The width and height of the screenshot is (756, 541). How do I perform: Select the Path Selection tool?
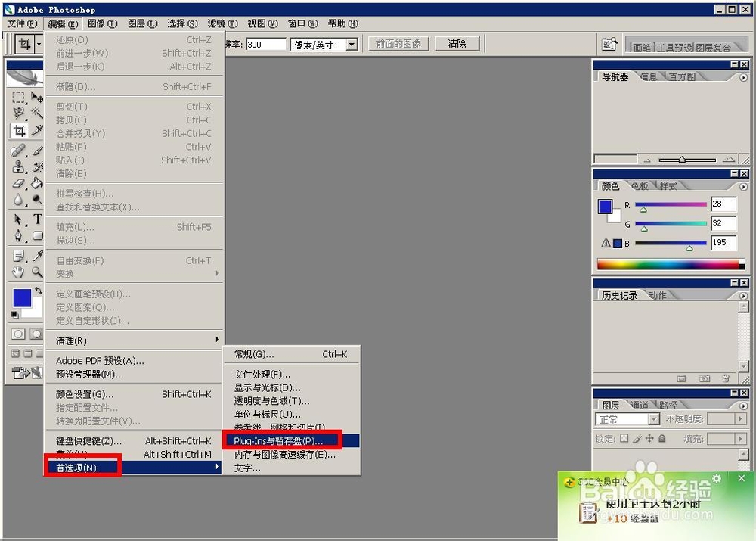(18, 219)
